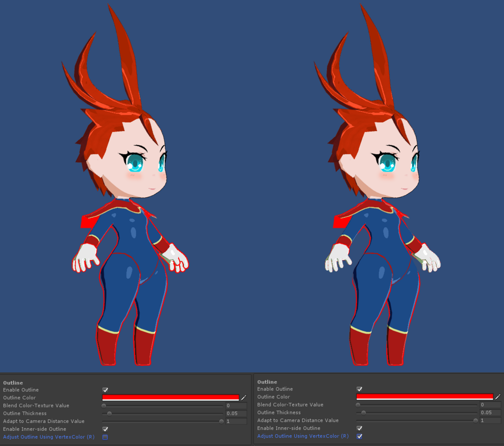Click Blend Color-Texture Value slider handle, right panel

[358, 405]
